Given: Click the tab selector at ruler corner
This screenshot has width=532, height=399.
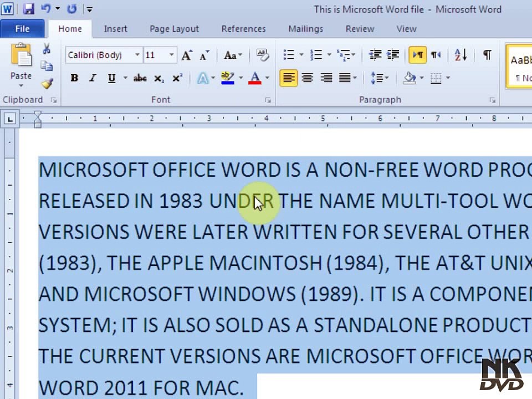Looking at the screenshot, I should 9,119.
